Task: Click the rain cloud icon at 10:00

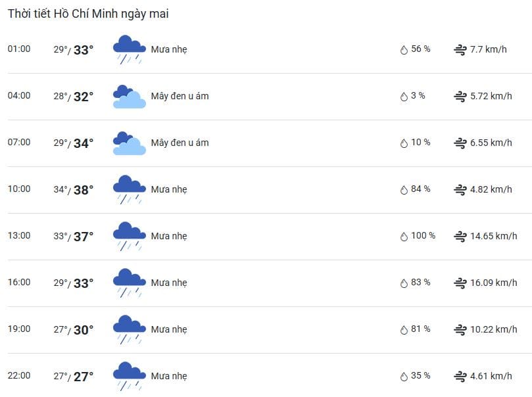Action: (x=130, y=189)
